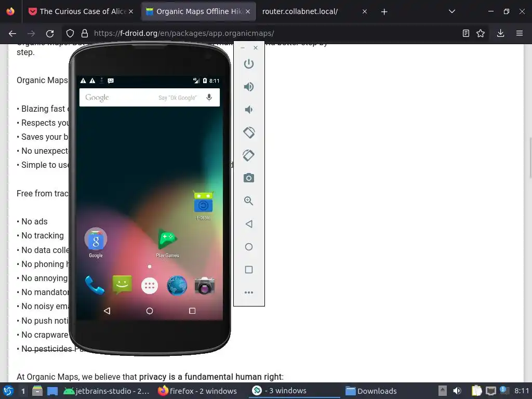Image resolution: width=532 pixels, height=399 pixels.
Task: Close the router.collabnet.local tab
Action: point(365,11)
